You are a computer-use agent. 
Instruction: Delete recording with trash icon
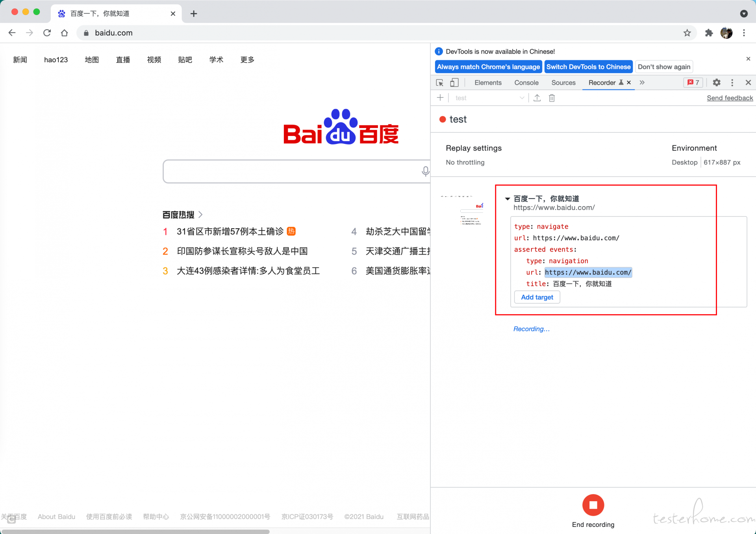pyautogui.click(x=552, y=98)
